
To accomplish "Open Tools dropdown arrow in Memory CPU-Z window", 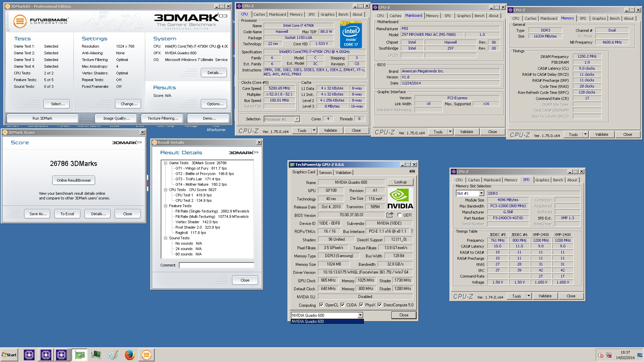I will [585, 134].
